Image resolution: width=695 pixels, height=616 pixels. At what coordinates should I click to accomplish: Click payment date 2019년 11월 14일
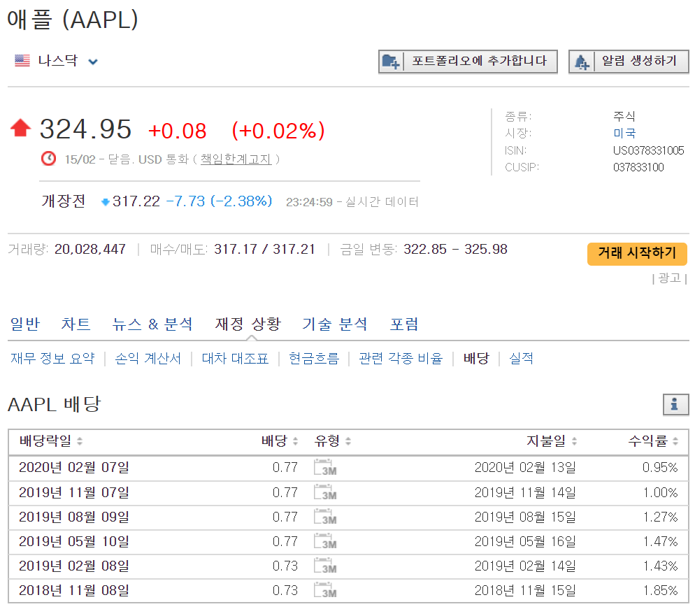coord(525,492)
